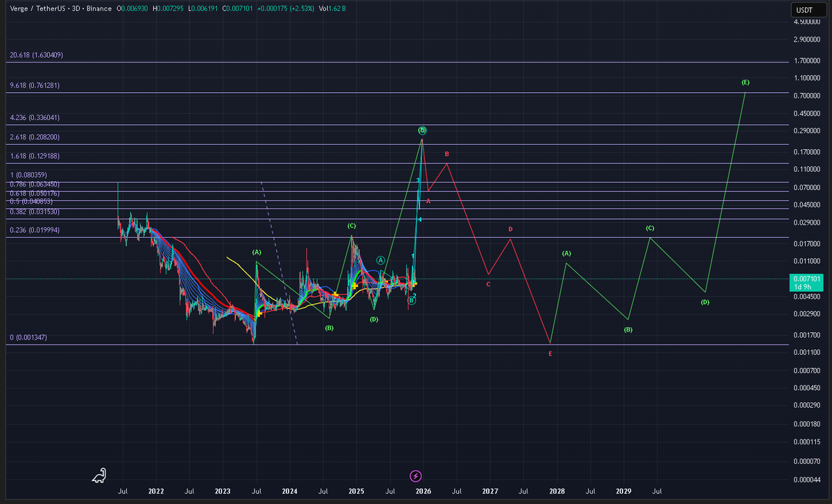Click the circled B wave label
832x504 pixels.
[411, 301]
